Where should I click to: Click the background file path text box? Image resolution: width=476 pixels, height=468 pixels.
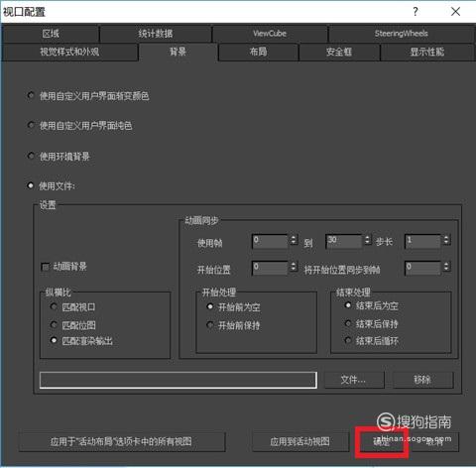178,380
